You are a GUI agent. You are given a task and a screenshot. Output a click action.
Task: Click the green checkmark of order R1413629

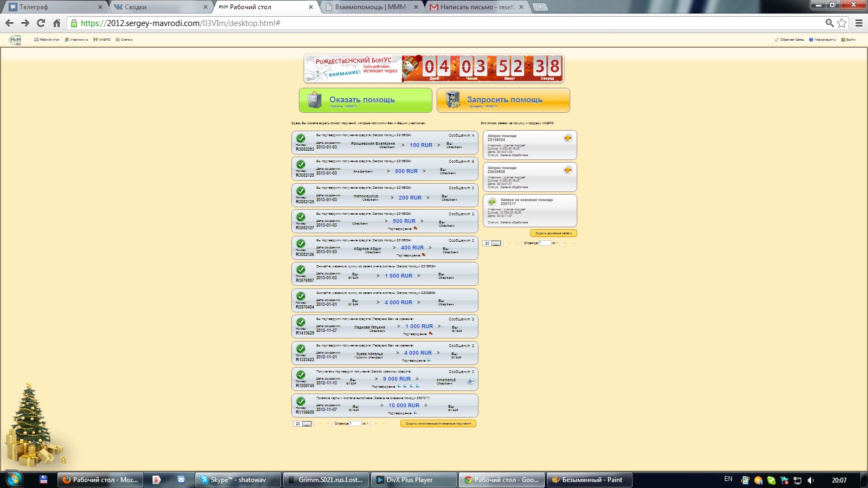[301, 322]
